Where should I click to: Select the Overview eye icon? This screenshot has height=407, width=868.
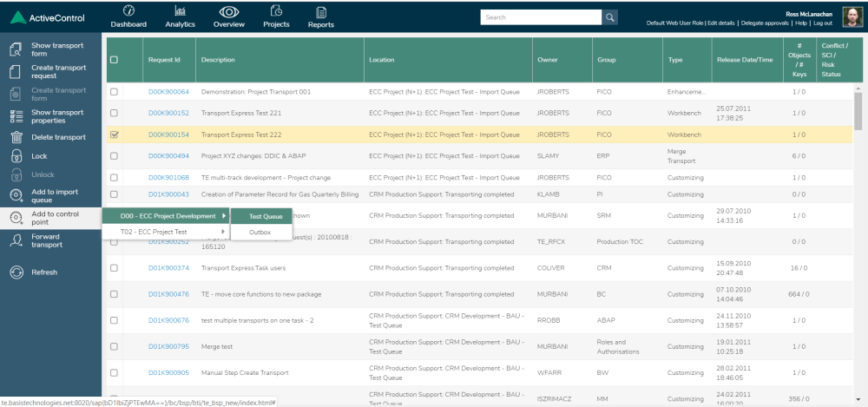[228, 11]
